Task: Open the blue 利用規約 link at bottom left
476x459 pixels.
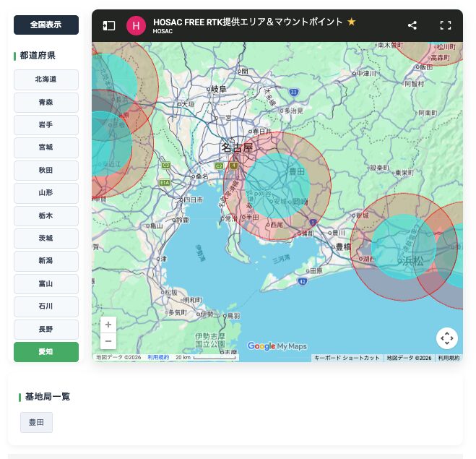Action: [158, 357]
